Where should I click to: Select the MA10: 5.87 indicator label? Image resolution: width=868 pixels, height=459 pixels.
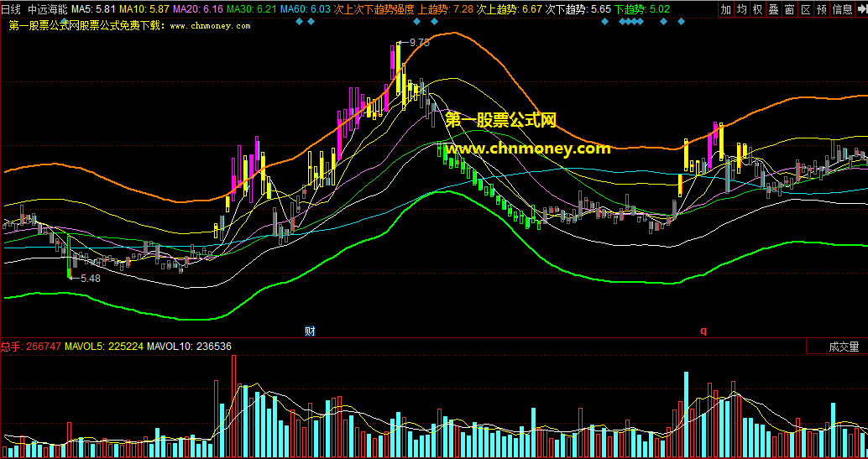click(144, 9)
